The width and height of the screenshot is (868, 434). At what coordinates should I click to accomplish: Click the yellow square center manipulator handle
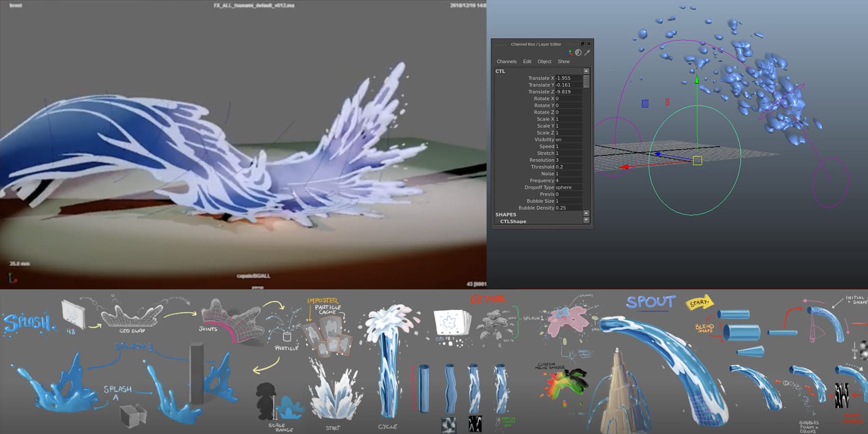point(697,161)
